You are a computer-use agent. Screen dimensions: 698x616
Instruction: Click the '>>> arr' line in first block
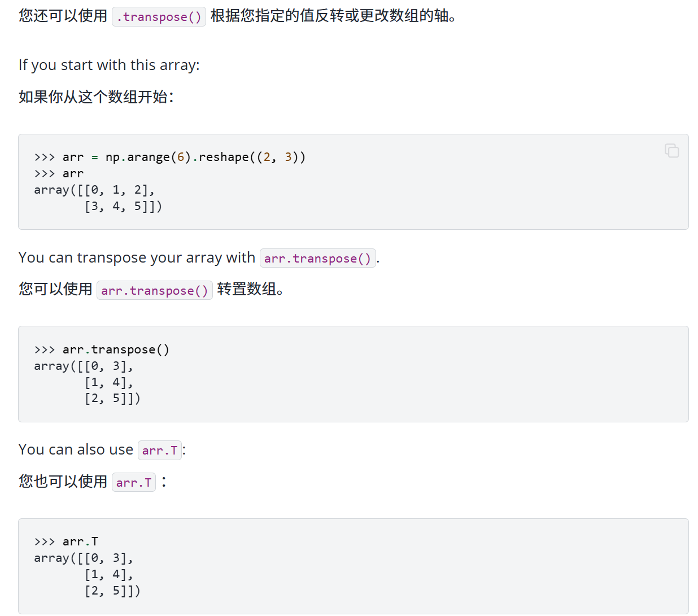[x=59, y=173]
